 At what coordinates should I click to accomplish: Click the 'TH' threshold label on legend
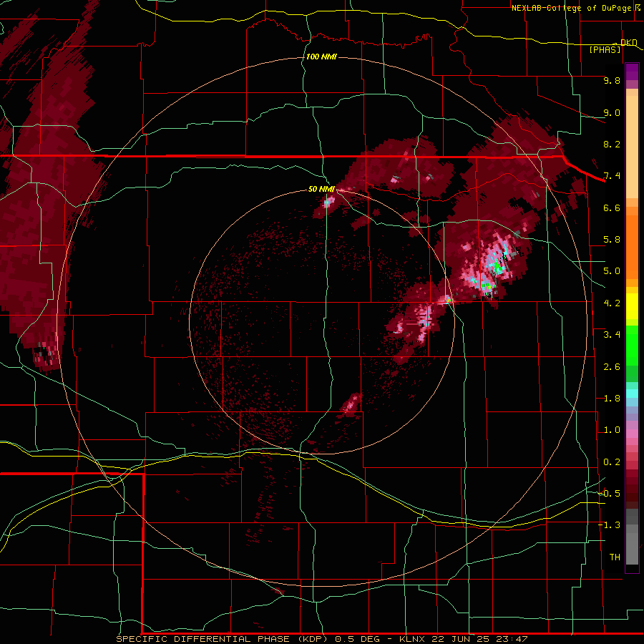(x=615, y=557)
